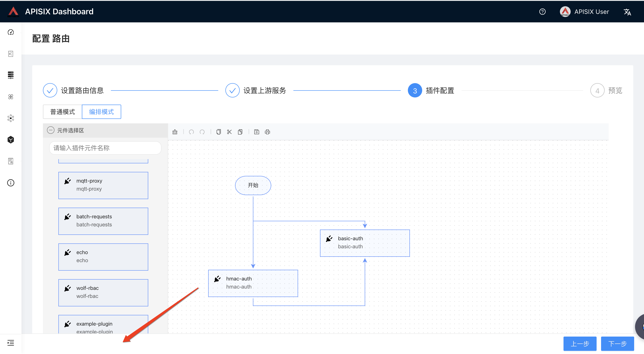Select the basic-auth node on canvas
Screen dimensions: 644x354
tap(365, 243)
